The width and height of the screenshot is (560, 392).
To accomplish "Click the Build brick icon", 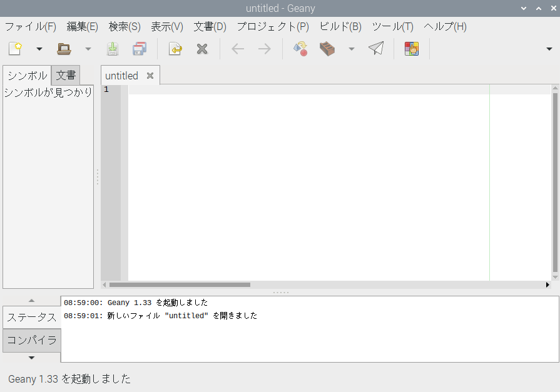I will (x=327, y=49).
